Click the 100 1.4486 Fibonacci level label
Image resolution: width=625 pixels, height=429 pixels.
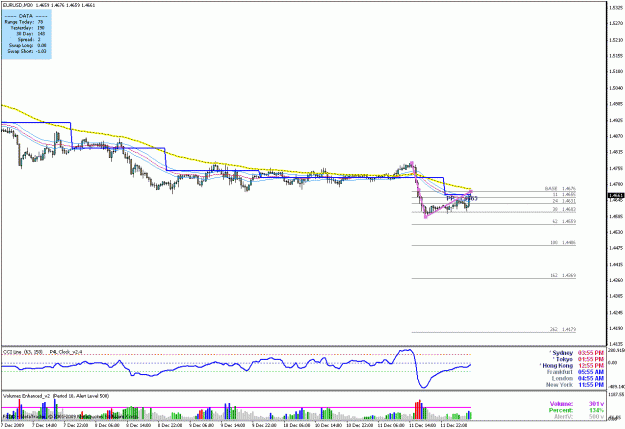(x=562, y=242)
